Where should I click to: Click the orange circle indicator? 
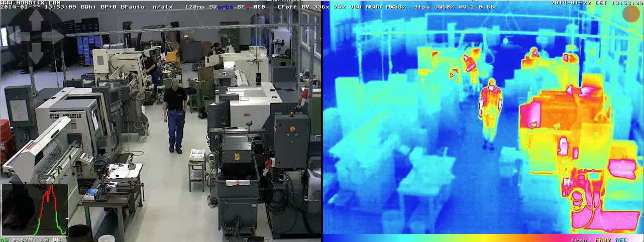click(x=631, y=14)
